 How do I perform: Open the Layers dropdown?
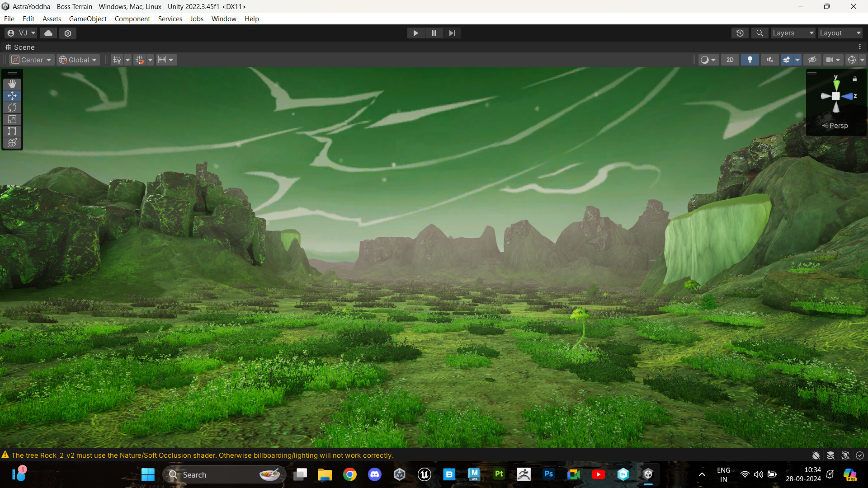tap(793, 33)
